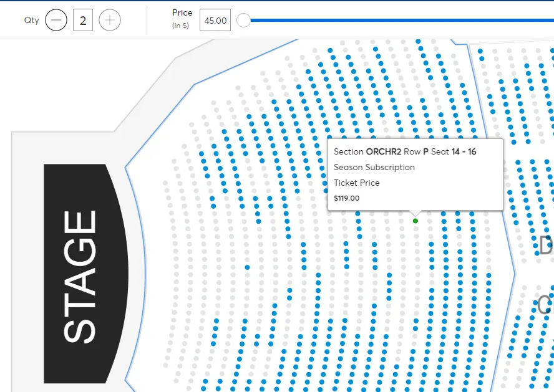Click the 'Season Subscription' tooltip text
This screenshot has width=554, height=392.
tap(374, 167)
